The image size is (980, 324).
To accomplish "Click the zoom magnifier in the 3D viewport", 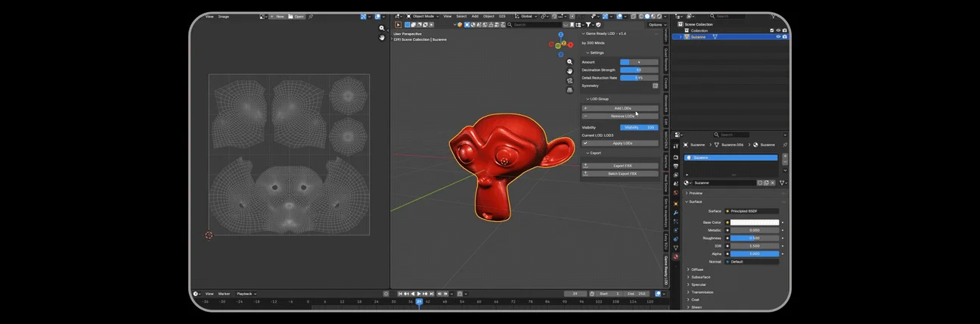I will [x=569, y=62].
